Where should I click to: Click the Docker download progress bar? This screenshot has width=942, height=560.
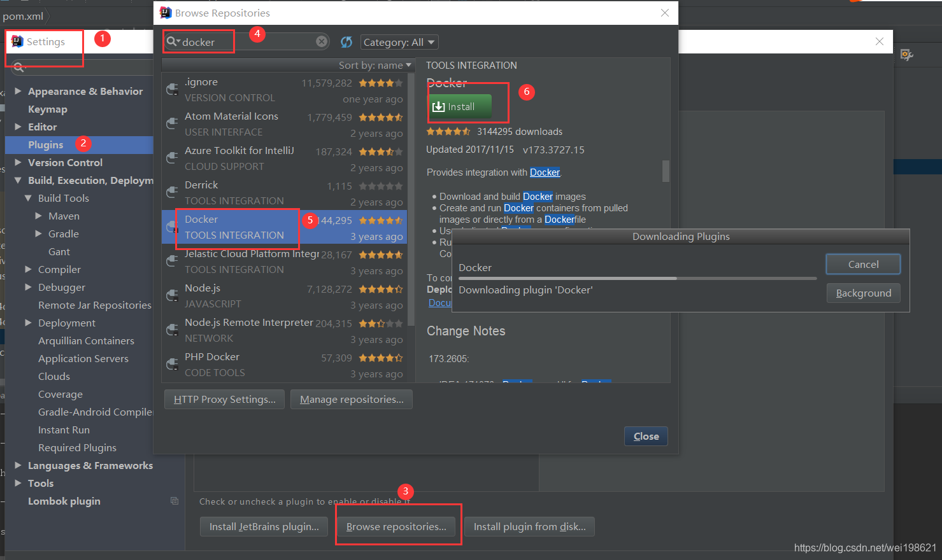pyautogui.click(x=638, y=278)
